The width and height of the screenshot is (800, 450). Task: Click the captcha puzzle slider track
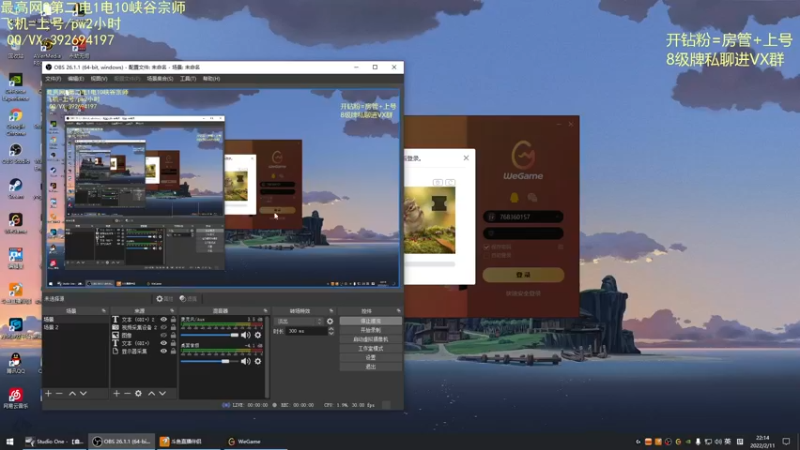(x=429, y=264)
